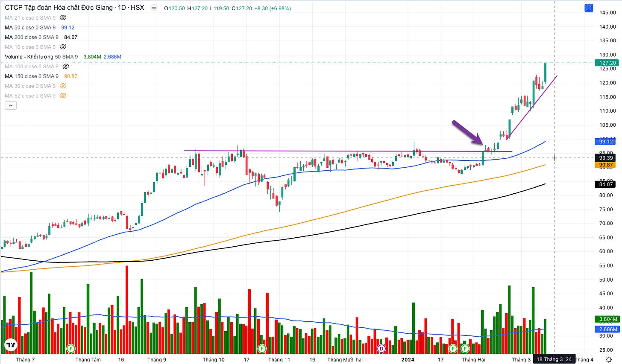Click the blue 99.12 value in the MA 50 legend

click(x=68, y=27)
